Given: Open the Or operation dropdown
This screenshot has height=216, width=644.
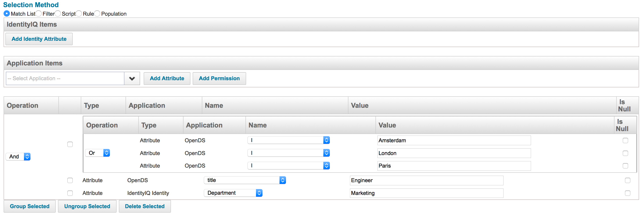Looking at the screenshot, I should tap(98, 153).
